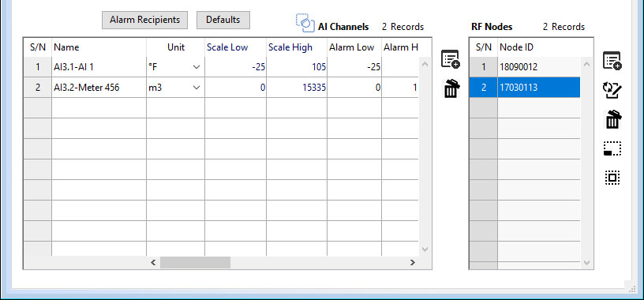
Task: Add a new RF Nodes record icon
Action: pos(612,61)
